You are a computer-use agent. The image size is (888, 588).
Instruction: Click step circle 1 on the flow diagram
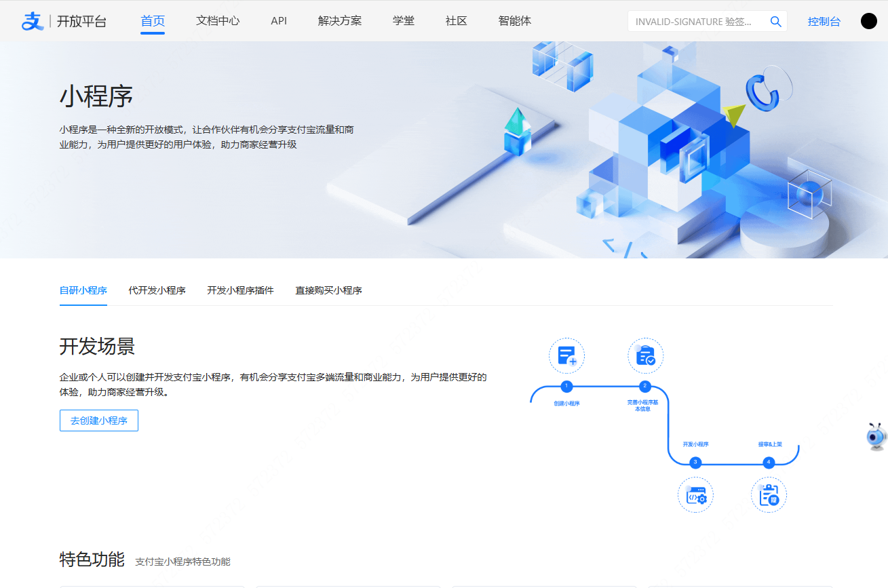(x=566, y=387)
